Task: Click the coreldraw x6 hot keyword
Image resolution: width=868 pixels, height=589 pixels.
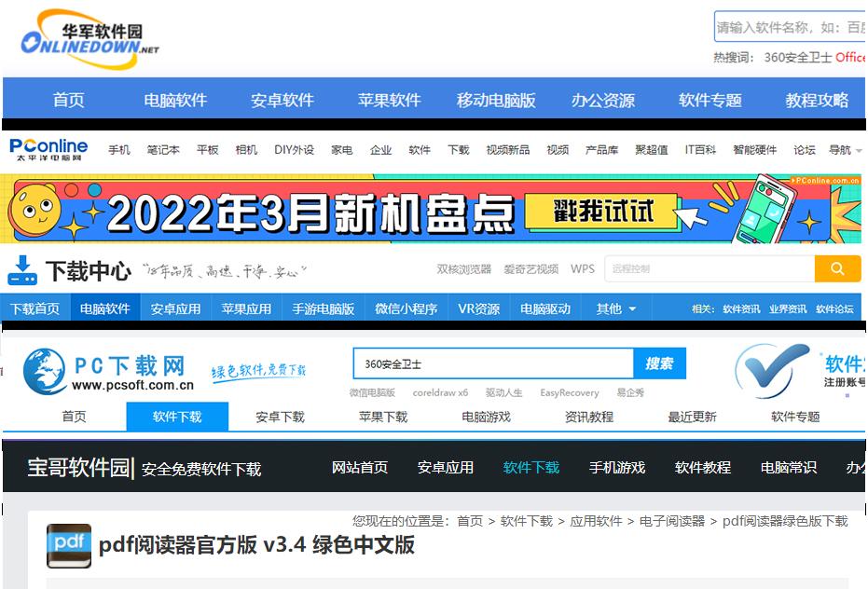Action: (x=440, y=392)
